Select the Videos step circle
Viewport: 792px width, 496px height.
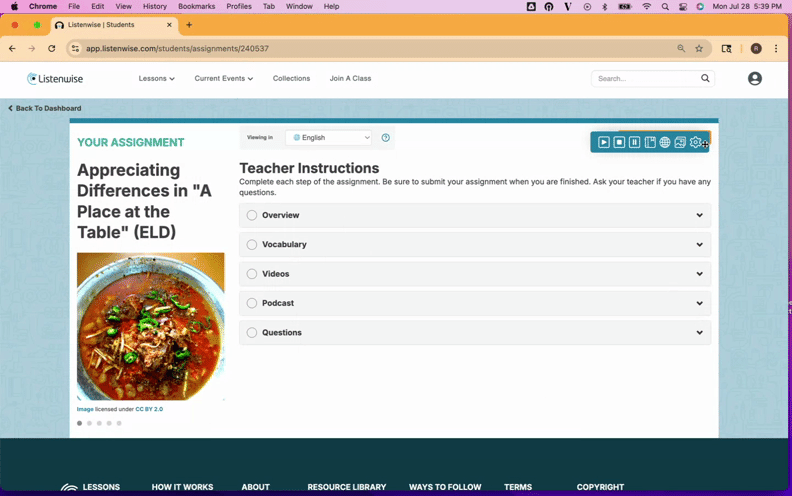pyautogui.click(x=252, y=274)
